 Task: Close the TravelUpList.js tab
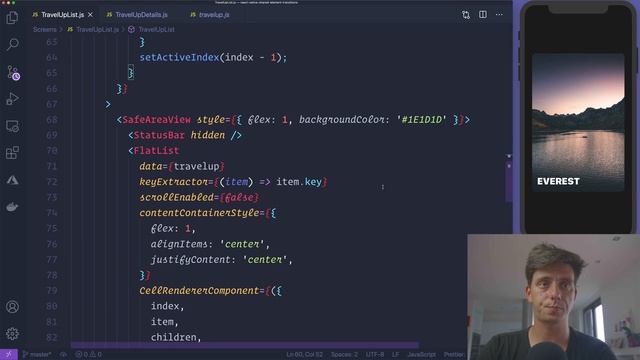pyautogui.click(x=90, y=15)
